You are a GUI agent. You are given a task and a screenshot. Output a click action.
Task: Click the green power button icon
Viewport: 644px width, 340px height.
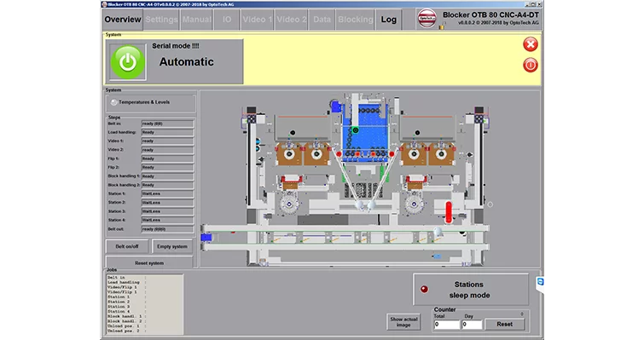pos(128,62)
